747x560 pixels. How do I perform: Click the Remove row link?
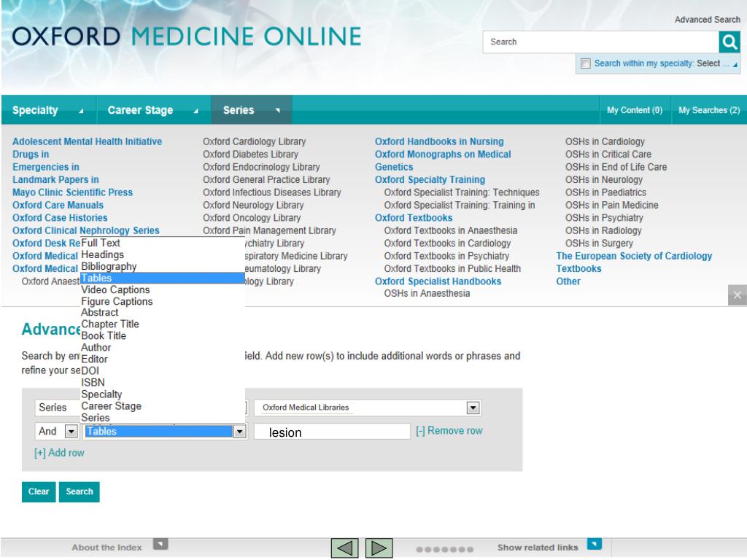click(x=449, y=431)
